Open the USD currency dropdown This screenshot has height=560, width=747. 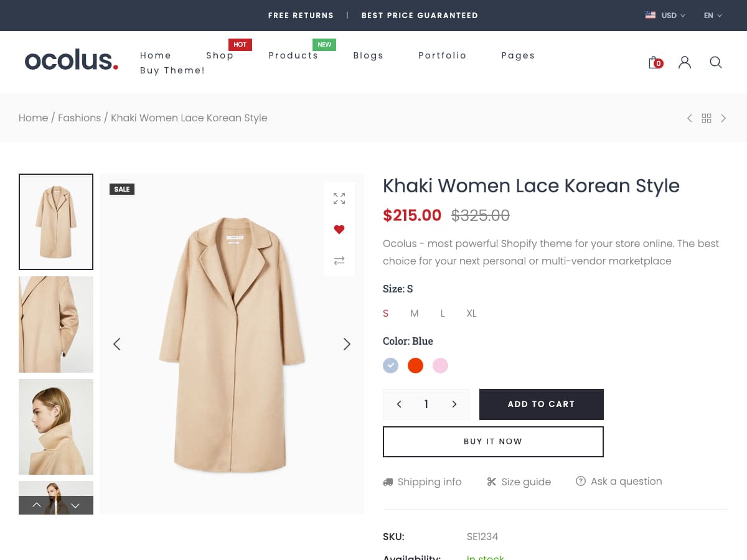click(665, 16)
